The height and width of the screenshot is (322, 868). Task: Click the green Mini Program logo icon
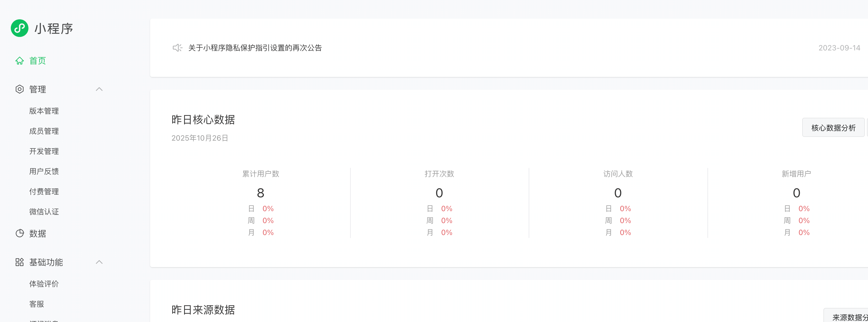coord(20,28)
